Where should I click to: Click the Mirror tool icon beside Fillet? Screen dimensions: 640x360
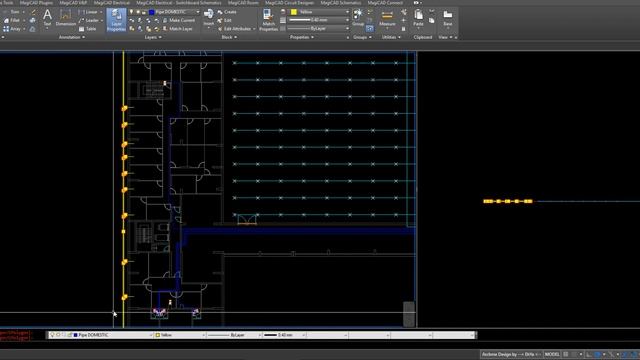tap(33, 20)
